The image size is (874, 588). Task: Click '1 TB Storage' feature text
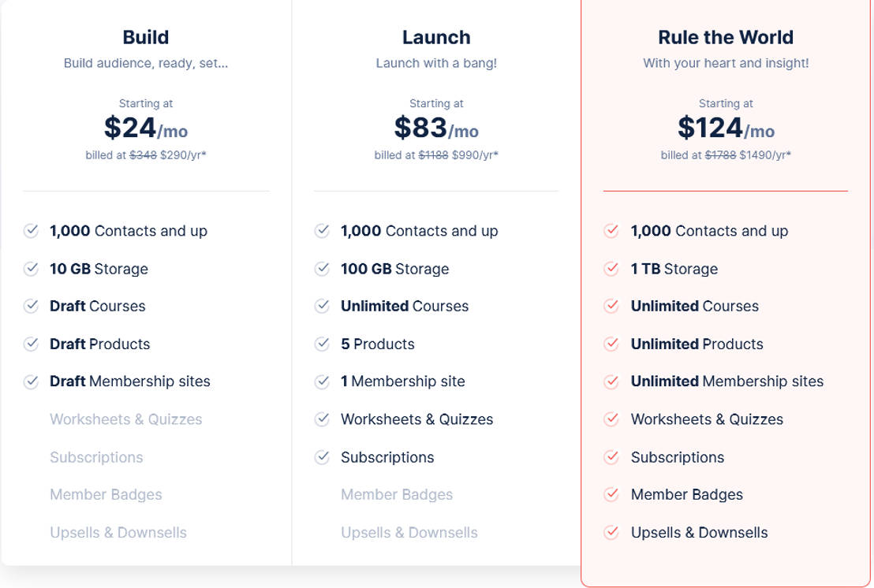click(674, 269)
